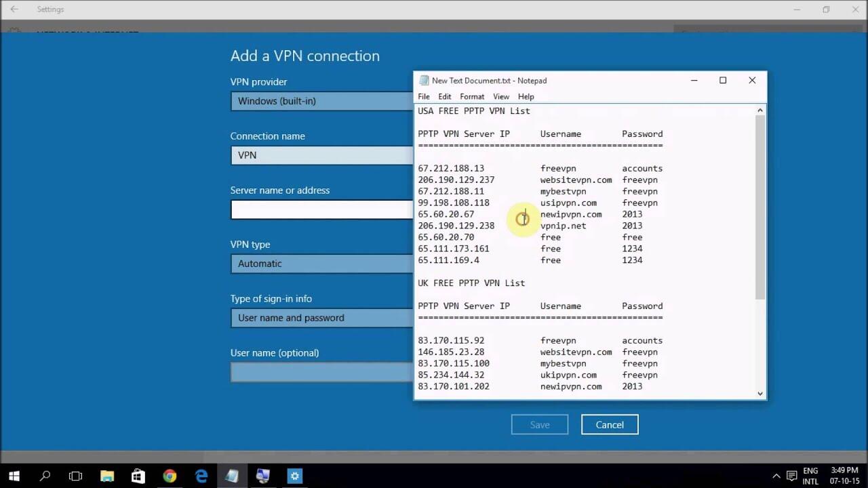Click the Notepad vertical scrollbar down arrow
Screen dimensions: 868x488
click(759, 393)
